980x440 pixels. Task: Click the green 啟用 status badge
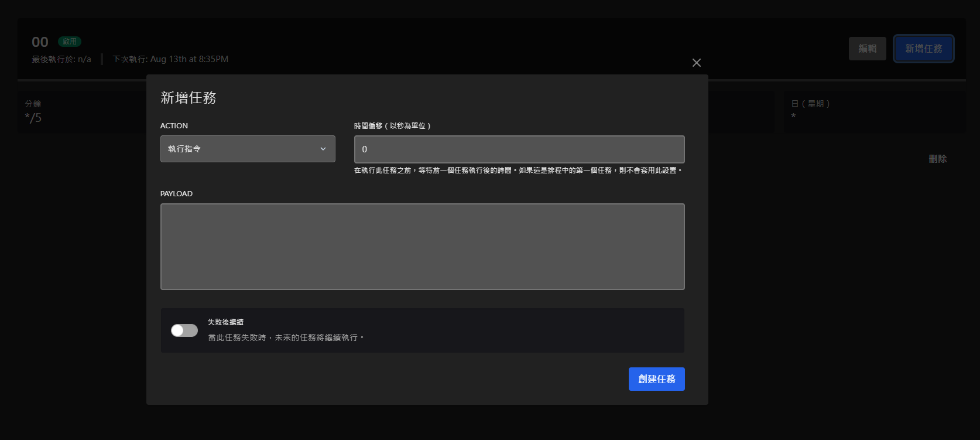point(70,42)
